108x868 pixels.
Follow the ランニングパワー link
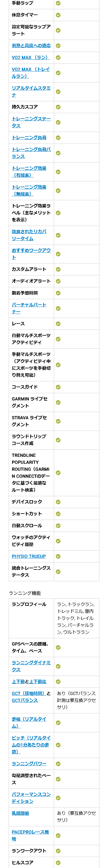point(29,764)
